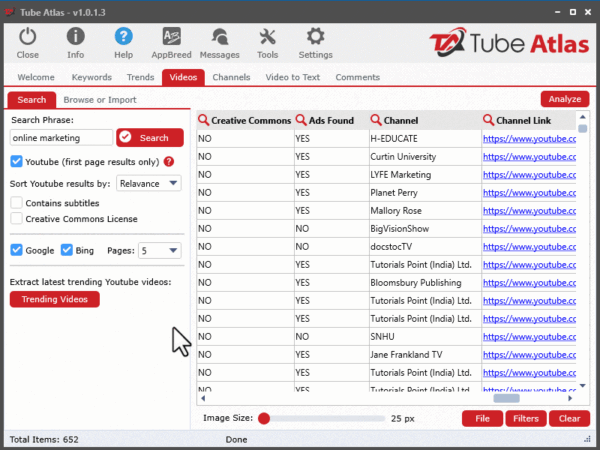The height and width of the screenshot is (450, 600).
Task: Open the Pages dropdown showing 5
Action: point(160,251)
